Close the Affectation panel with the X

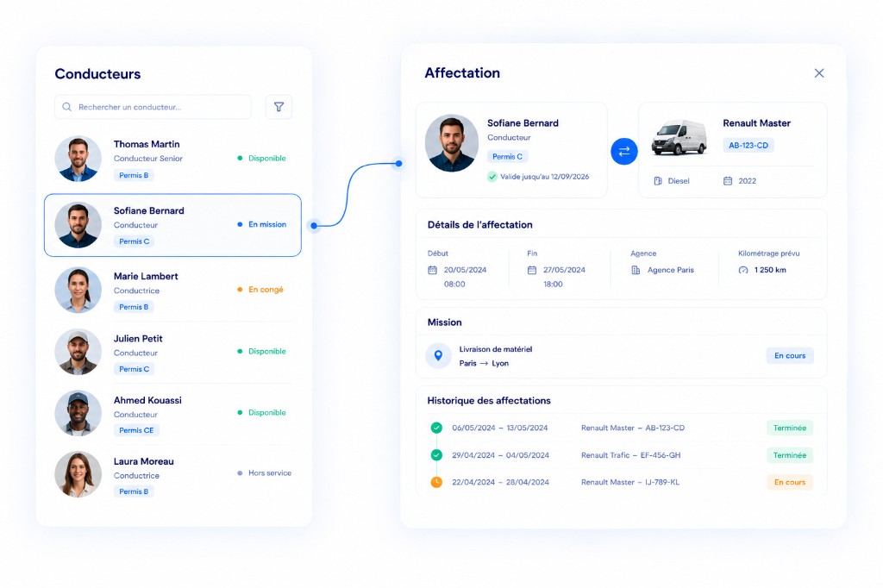pos(819,73)
